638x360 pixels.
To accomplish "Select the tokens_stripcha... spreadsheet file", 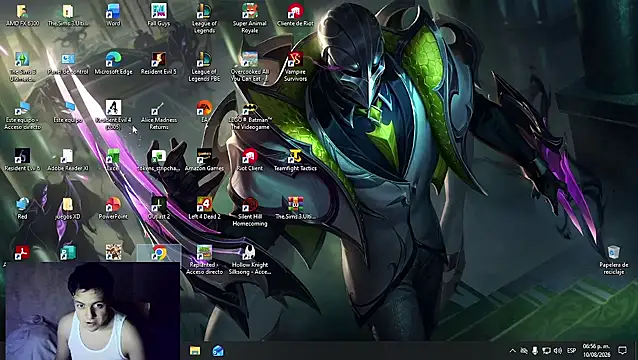I will (x=159, y=159).
